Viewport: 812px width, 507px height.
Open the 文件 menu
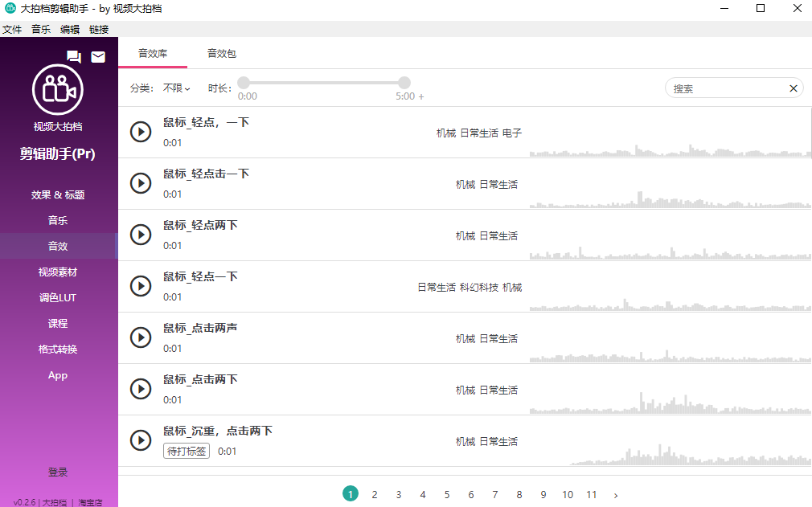(x=12, y=29)
